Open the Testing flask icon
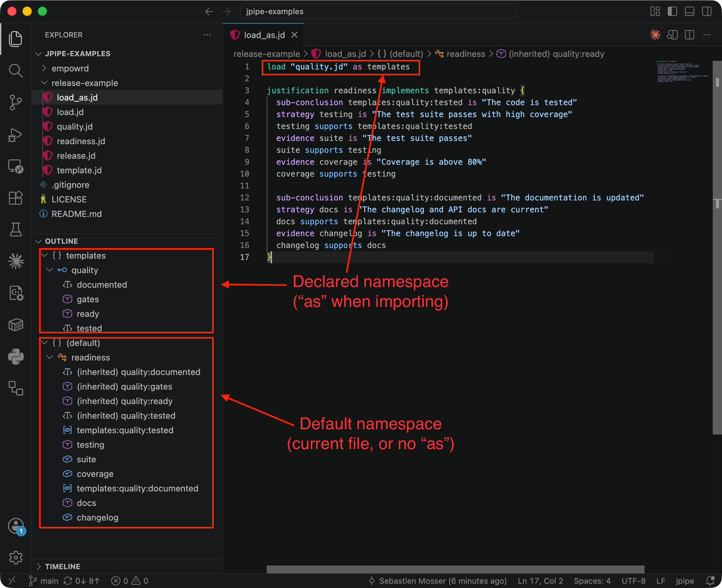This screenshot has width=722, height=588. click(16, 230)
